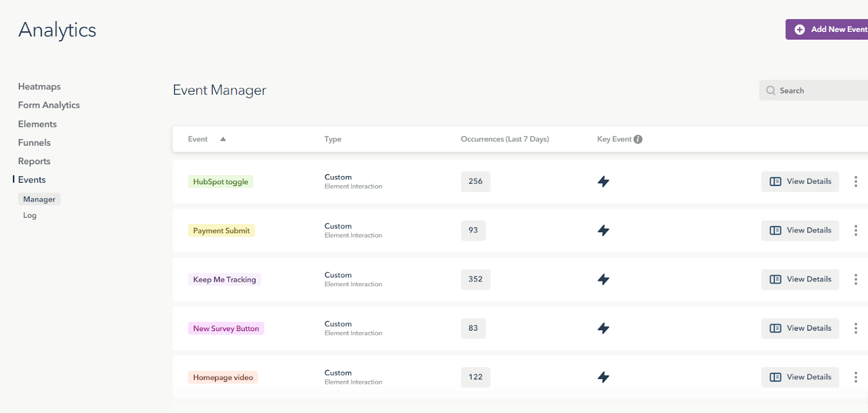The height and width of the screenshot is (413, 868).
Task: Click the Key Event column header
Action: point(615,139)
